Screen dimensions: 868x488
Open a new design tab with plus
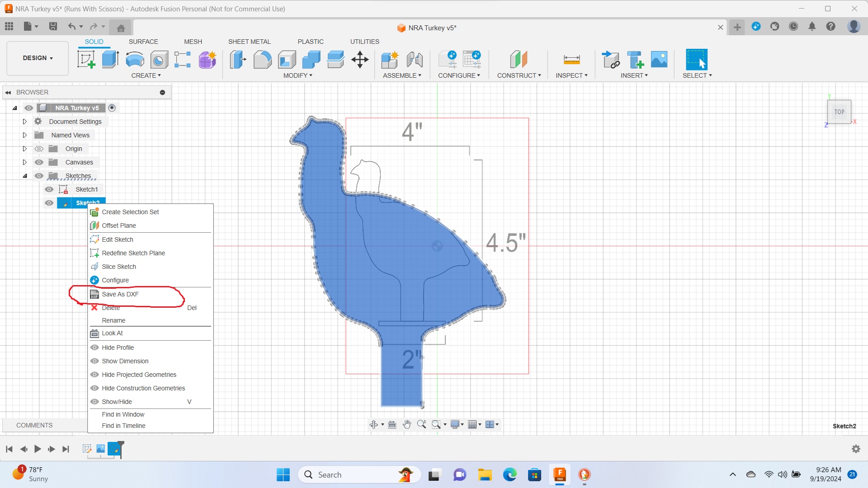737,27
